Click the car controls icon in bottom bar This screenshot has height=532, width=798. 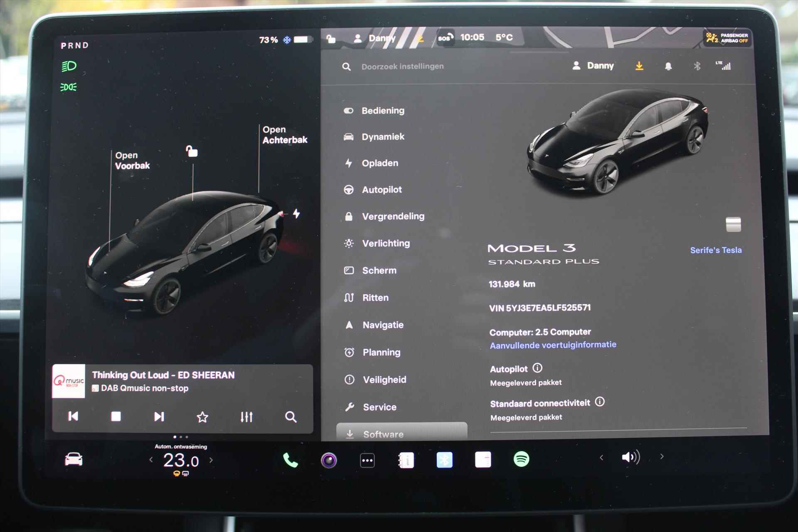point(74,460)
